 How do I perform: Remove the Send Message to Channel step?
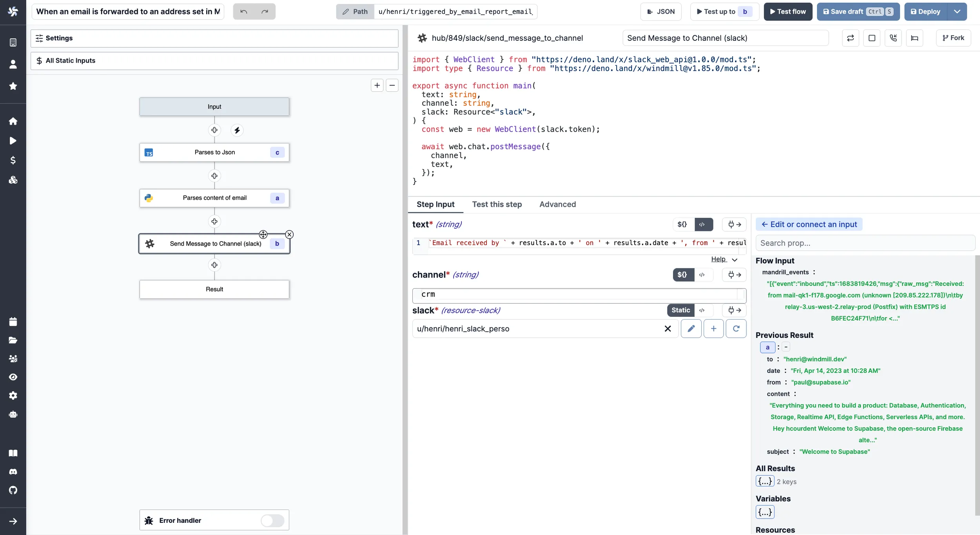289,235
